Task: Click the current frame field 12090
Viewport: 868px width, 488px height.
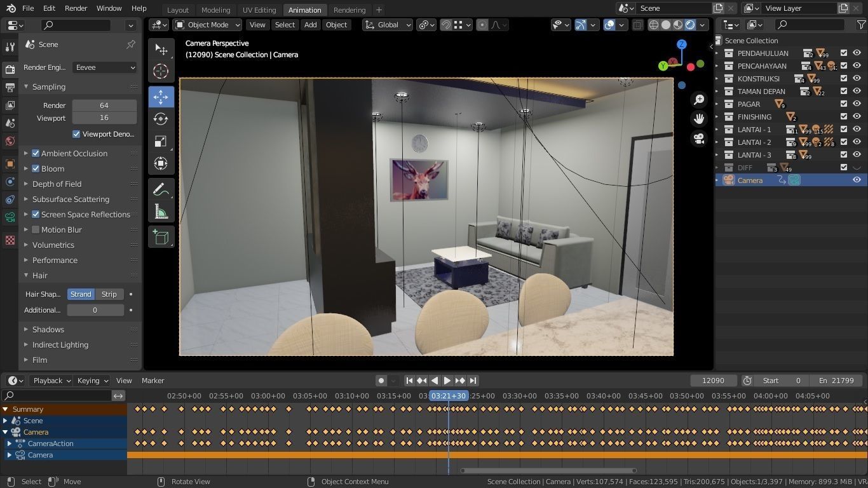Action: point(713,381)
